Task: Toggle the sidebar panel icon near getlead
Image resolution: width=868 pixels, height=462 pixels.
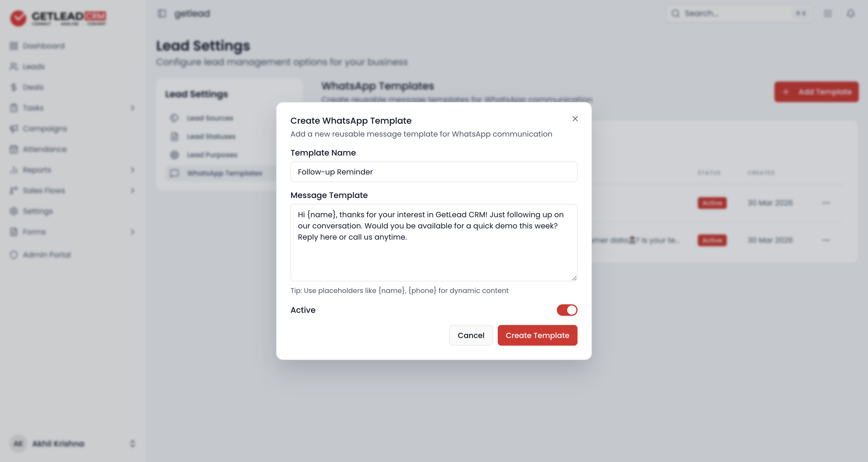Action: 162,13
